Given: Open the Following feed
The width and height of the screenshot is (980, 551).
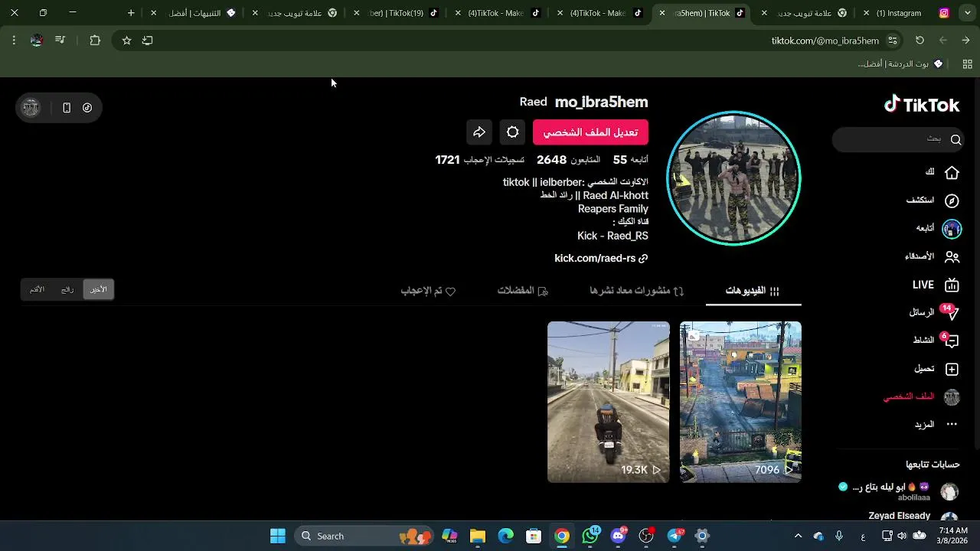Looking at the screenshot, I should (x=938, y=228).
